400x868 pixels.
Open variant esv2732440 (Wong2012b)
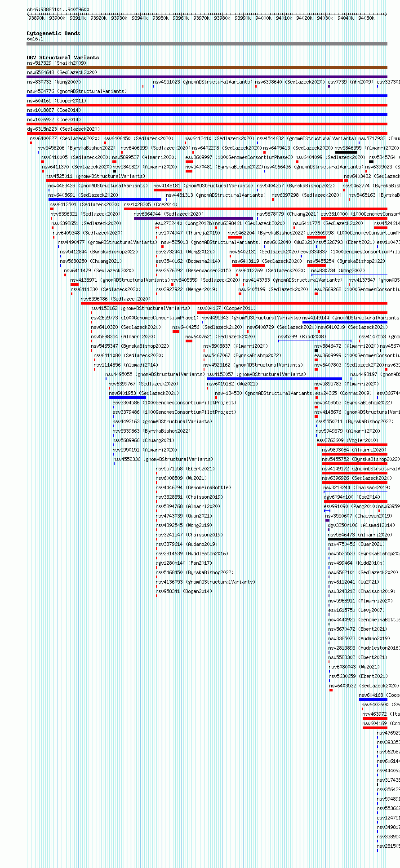click(185, 224)
